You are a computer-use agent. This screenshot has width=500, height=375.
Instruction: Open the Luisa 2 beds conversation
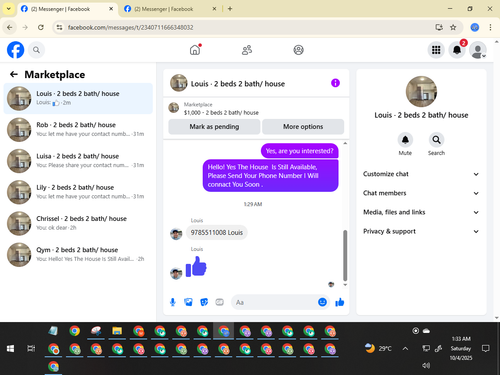[78, 161]
